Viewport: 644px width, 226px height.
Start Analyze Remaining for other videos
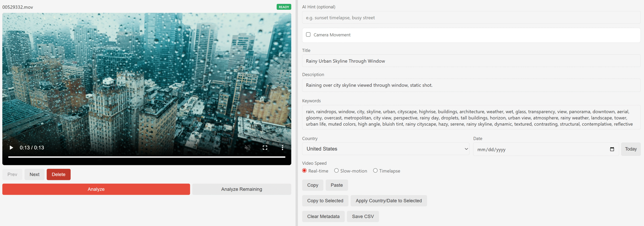(242, 189)
